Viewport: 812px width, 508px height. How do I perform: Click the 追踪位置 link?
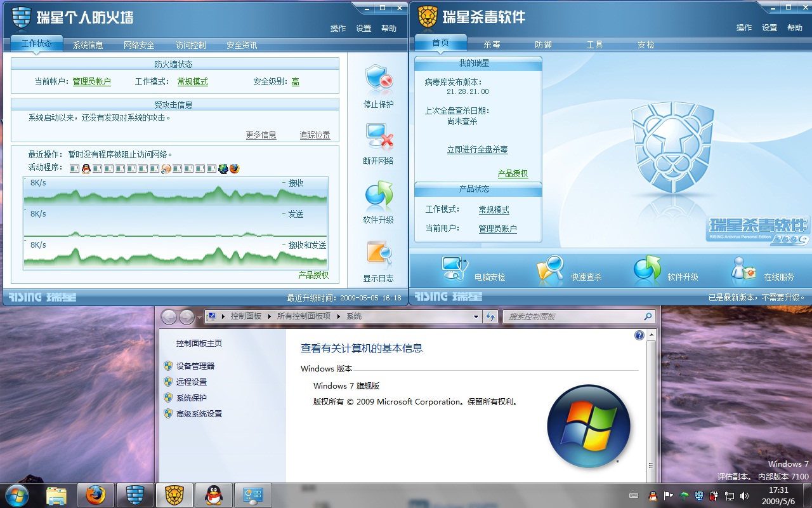point(315,135)
